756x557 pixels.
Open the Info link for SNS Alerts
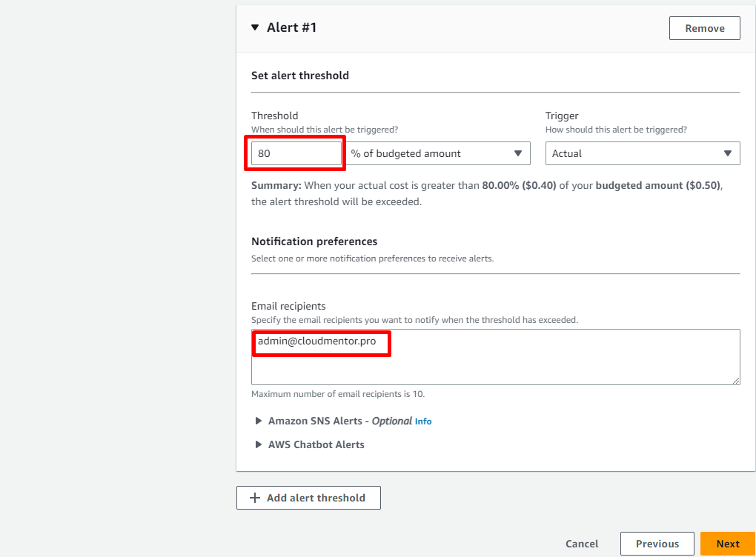(x=423, y=421)
